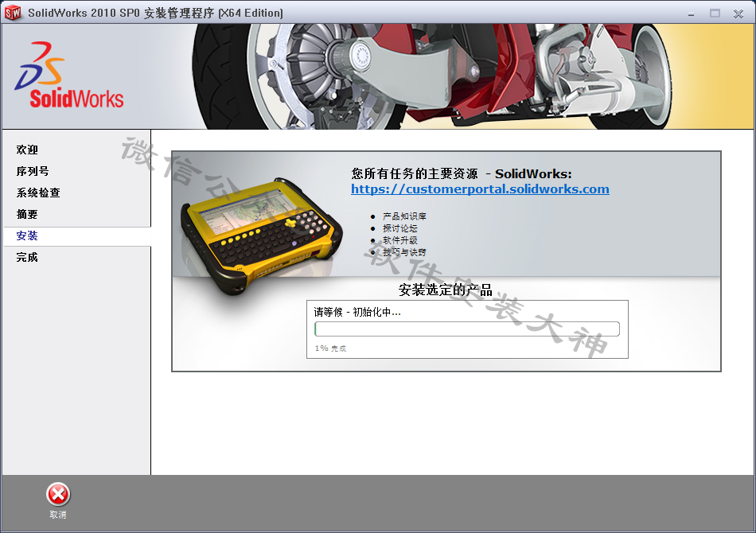
Task: Click the 产品知识库 bullet item
Action: [x=404, y=216]
